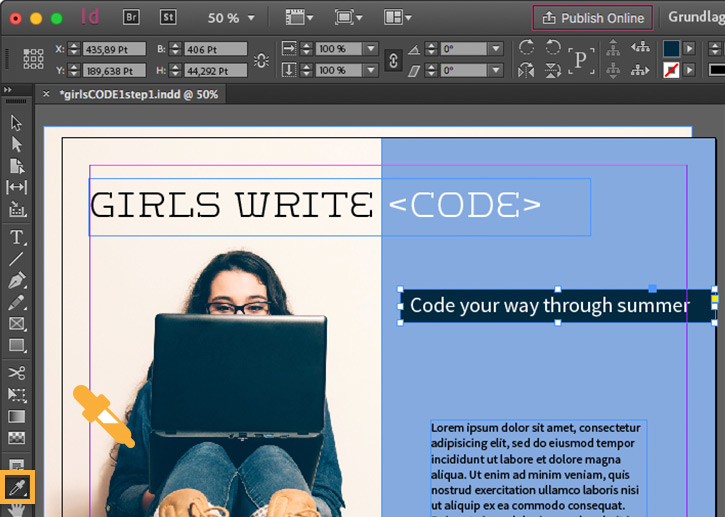The image size is (725, 517).
Task: Select the Line tool
Action: 16,259
